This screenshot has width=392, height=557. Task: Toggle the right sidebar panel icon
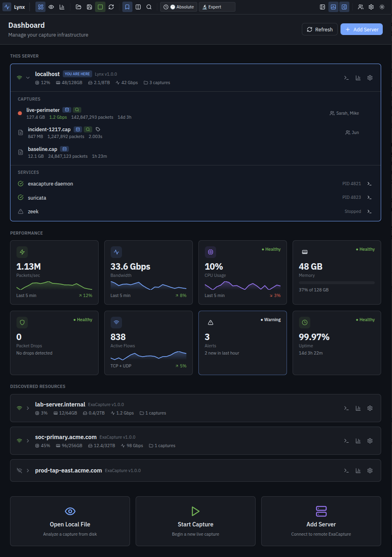pyautogui.click(x=344, y=7)
